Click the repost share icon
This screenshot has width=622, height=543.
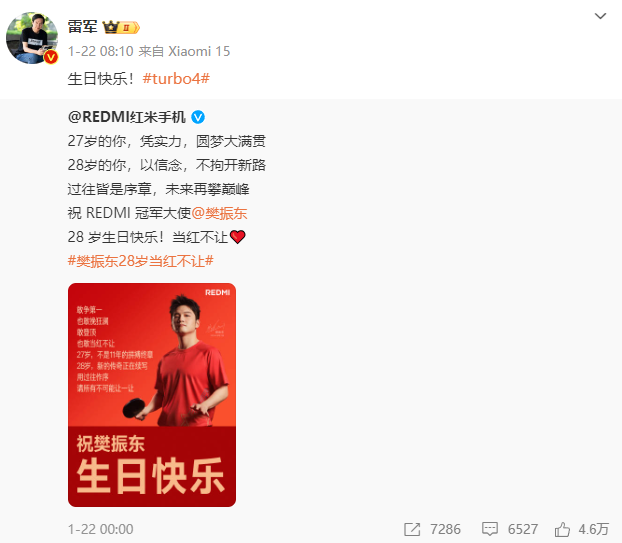click(412, 529)
